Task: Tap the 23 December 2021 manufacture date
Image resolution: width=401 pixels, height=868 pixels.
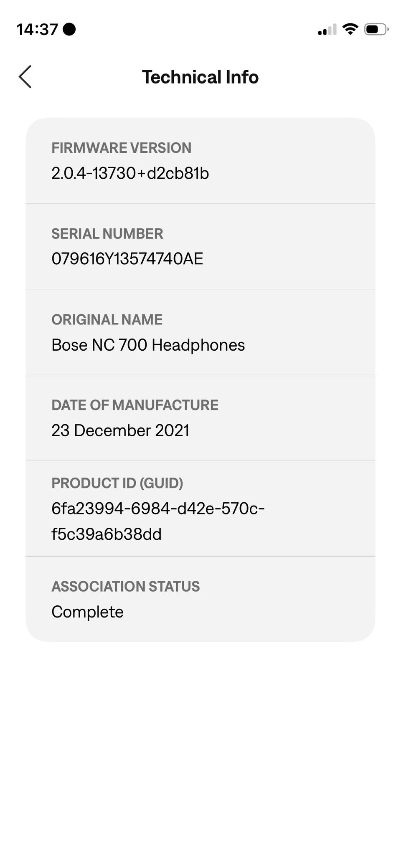Action: pos(120,430)
